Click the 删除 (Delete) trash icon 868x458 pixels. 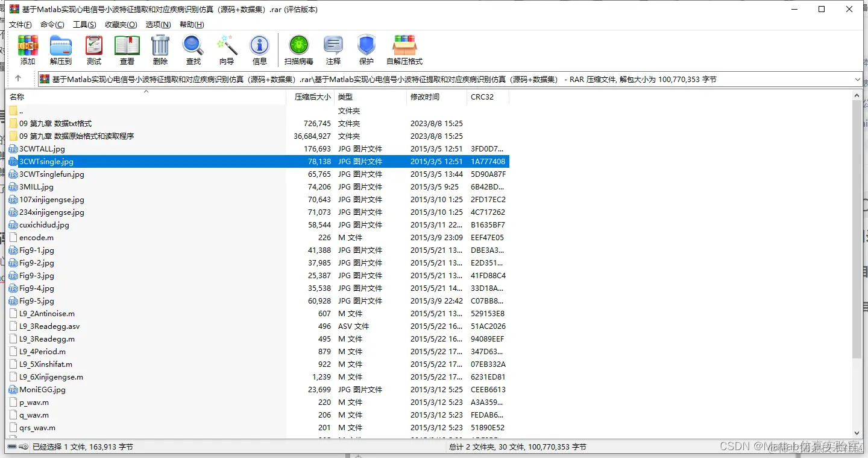click(x=159, y=49)
